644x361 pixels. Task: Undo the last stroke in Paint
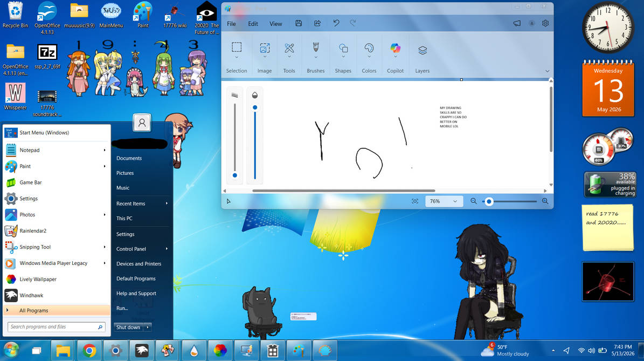[336, 23]
